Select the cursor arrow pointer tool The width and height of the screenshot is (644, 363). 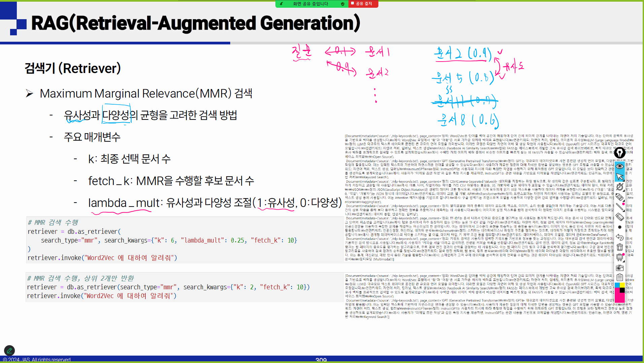click(619, 177)
